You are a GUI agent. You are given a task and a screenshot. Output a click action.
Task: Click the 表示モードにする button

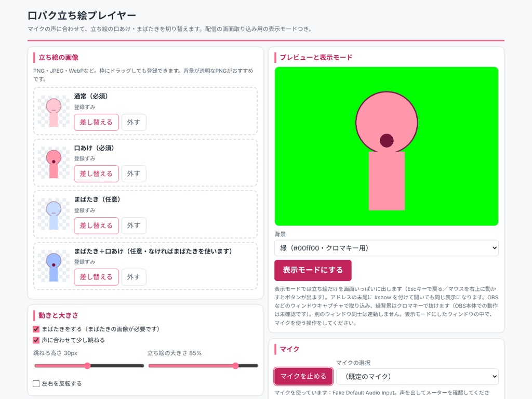tap(313, 270)
